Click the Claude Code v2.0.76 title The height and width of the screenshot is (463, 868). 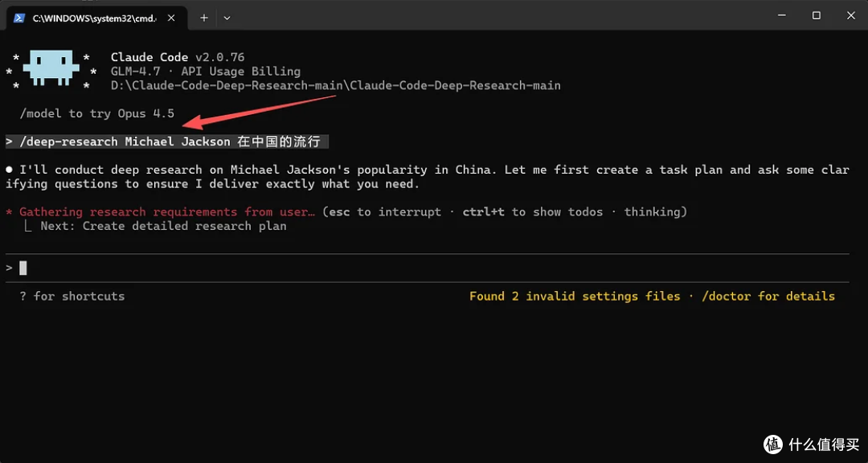(177, 57)
